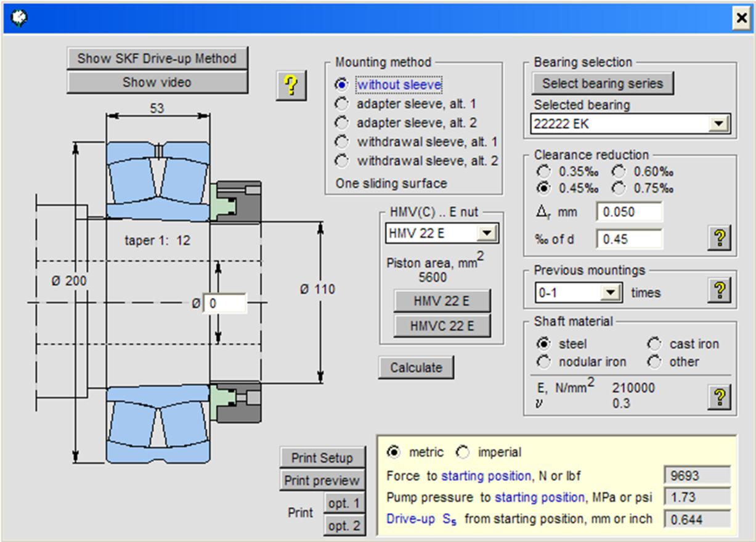Print using opt. 2
The height and width of the screenshot is (542, 756).
click(x=344, y=525)
